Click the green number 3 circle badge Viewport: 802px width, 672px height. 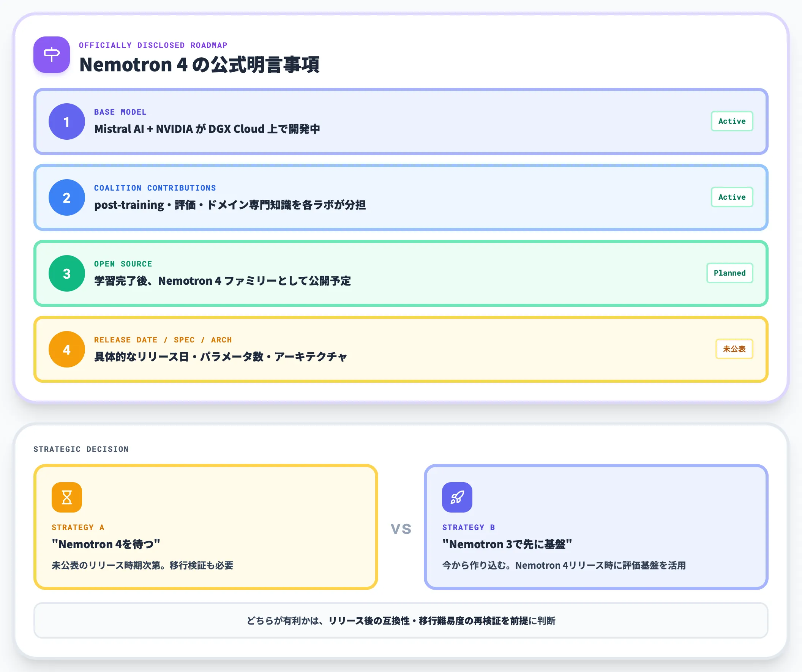coord(67,273)
